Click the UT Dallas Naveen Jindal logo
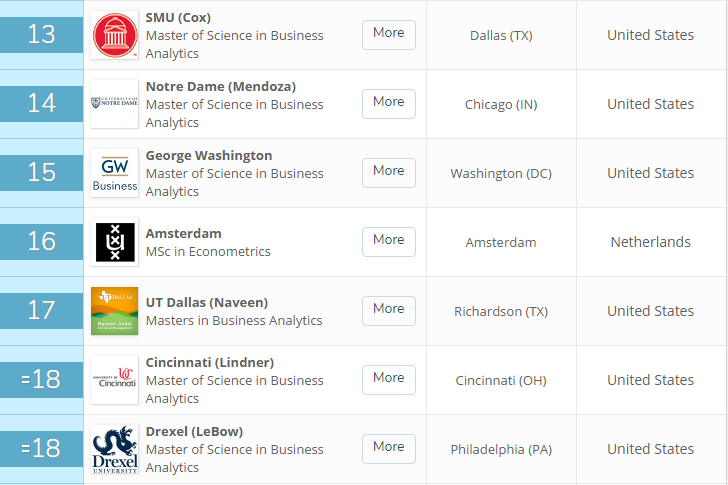This screenshot has height=485, width=728. [114, 311]
